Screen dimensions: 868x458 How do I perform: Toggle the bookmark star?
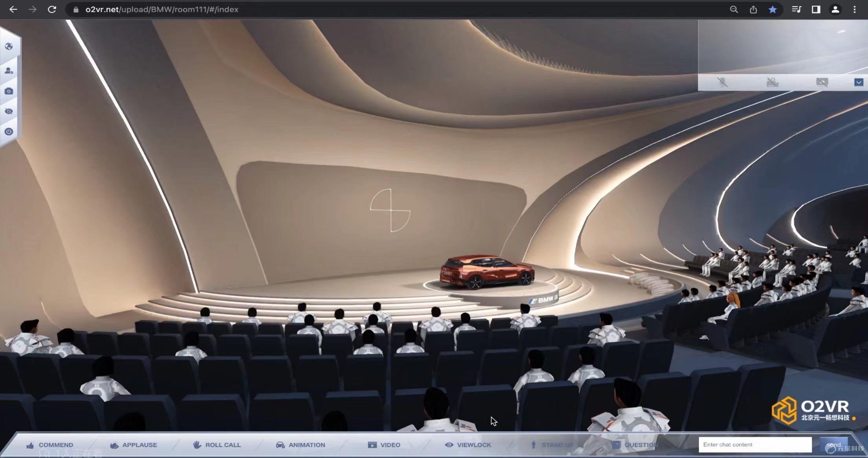(x=772, y=9)
